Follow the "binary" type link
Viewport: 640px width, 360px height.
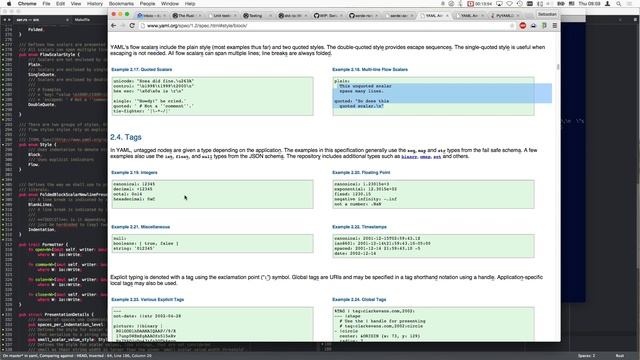409,156
